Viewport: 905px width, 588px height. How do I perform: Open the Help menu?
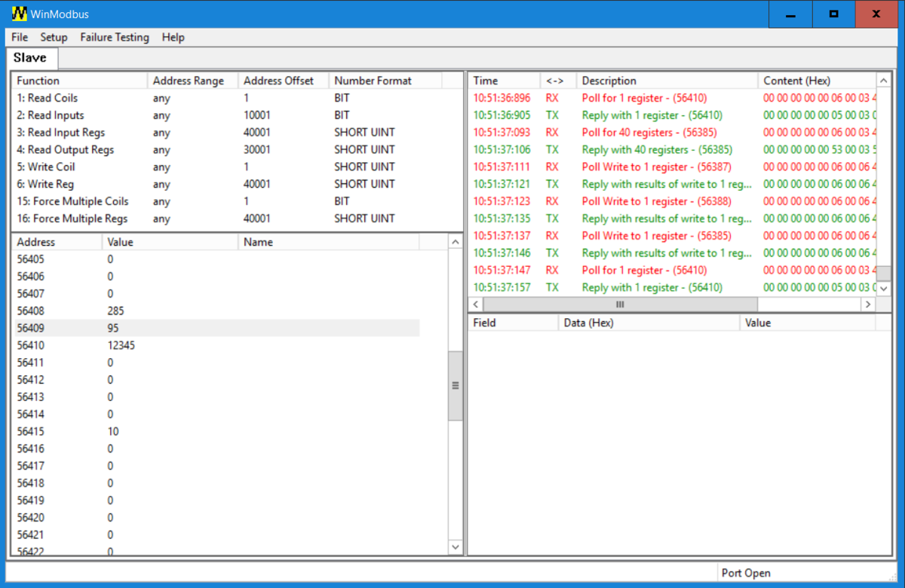(x=173, y=37)
